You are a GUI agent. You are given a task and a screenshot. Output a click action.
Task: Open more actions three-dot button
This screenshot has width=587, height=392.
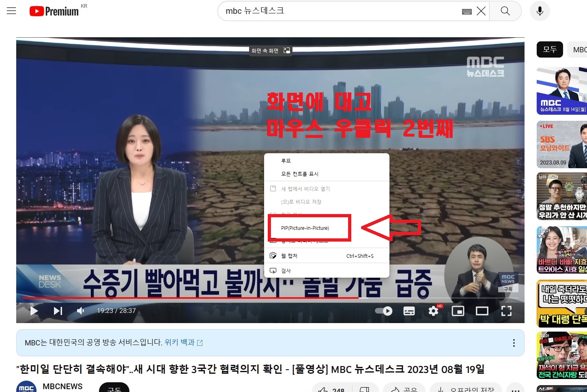(x=515, y=388)
